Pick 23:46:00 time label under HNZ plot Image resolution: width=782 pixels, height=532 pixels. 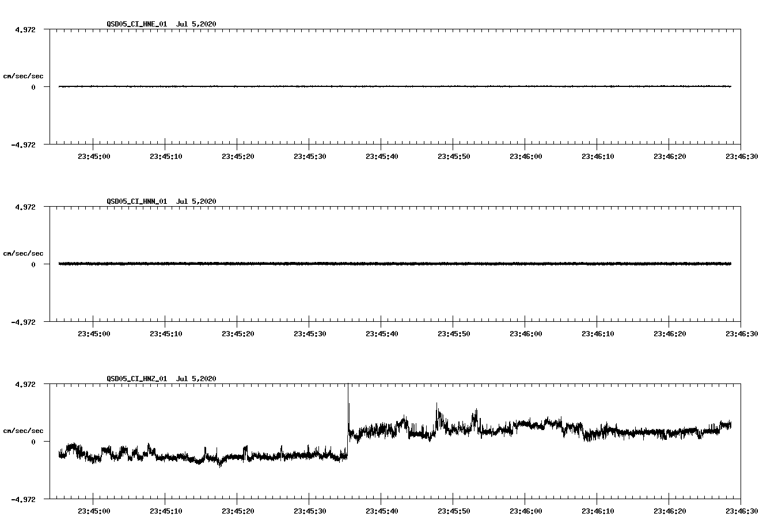click(x=525, y=511)
